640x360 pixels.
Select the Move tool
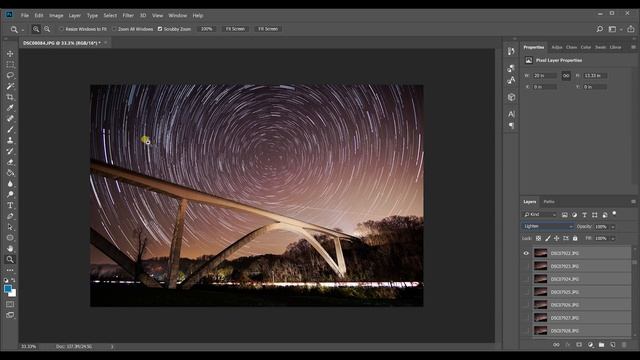coord(10,54)
